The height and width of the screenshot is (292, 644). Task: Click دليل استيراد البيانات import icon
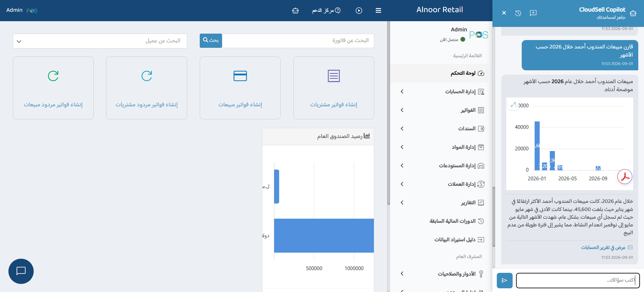(481, 240)
